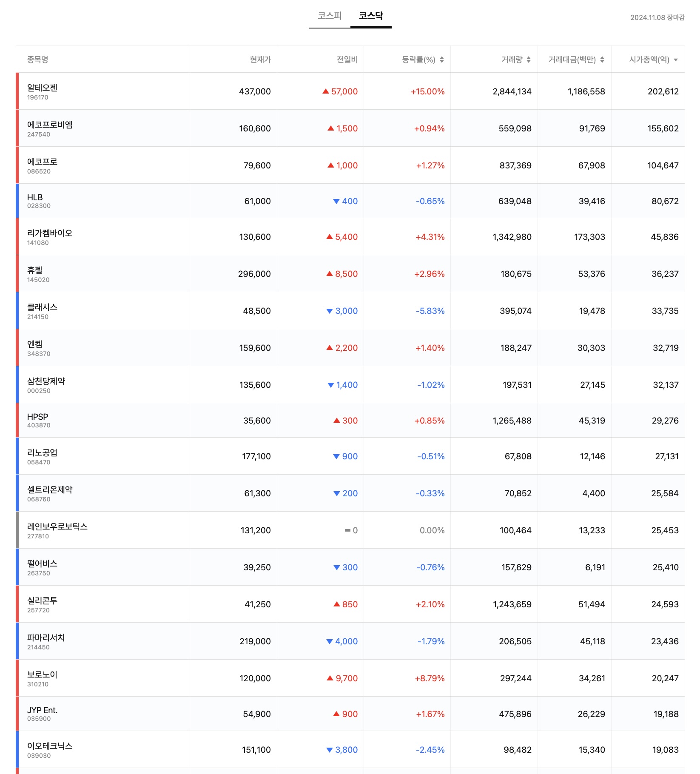Open the 리노공업 stock entry
Image resolution: width=700 pixels, height=774 pixels.
coord(42,452)
